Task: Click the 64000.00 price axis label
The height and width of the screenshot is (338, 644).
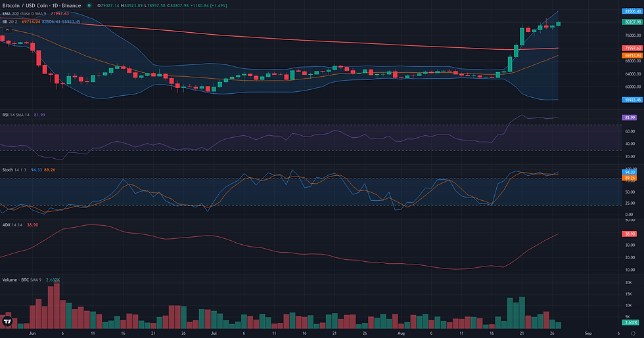Action: [x=633, y=74]
